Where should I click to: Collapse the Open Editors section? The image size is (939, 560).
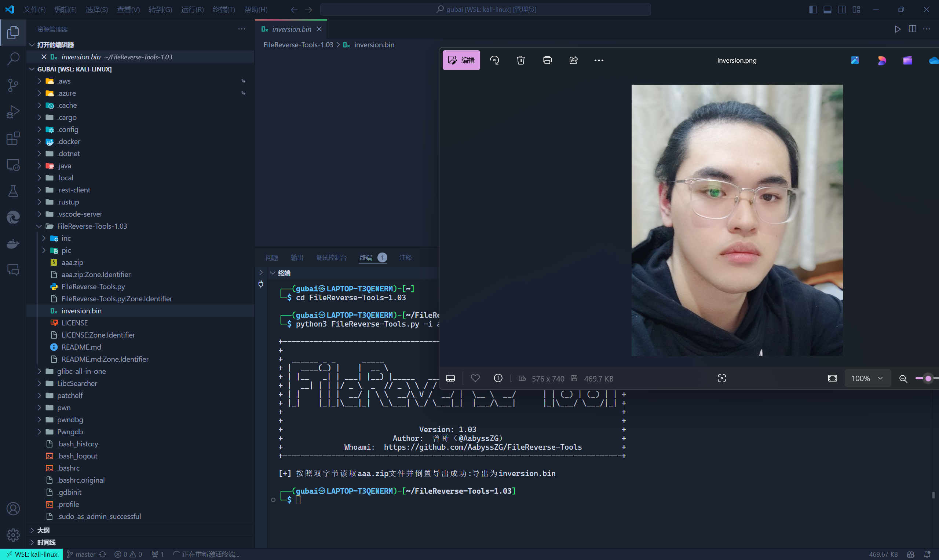[32, 44]
